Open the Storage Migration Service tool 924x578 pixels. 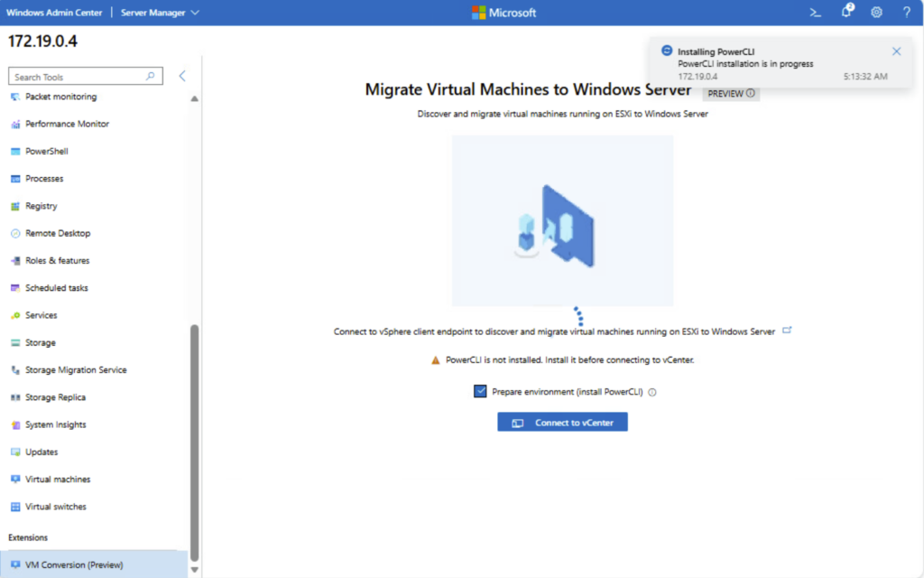pos(76,370)
